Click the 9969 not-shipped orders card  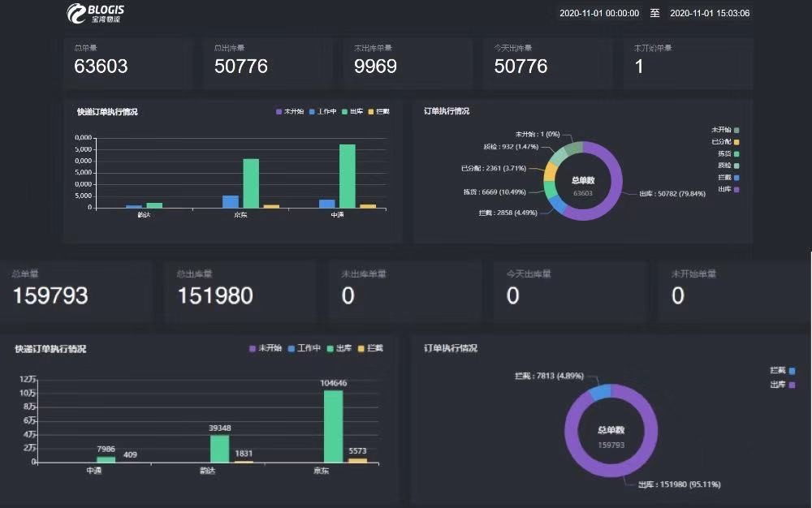[x=408, y=62]
